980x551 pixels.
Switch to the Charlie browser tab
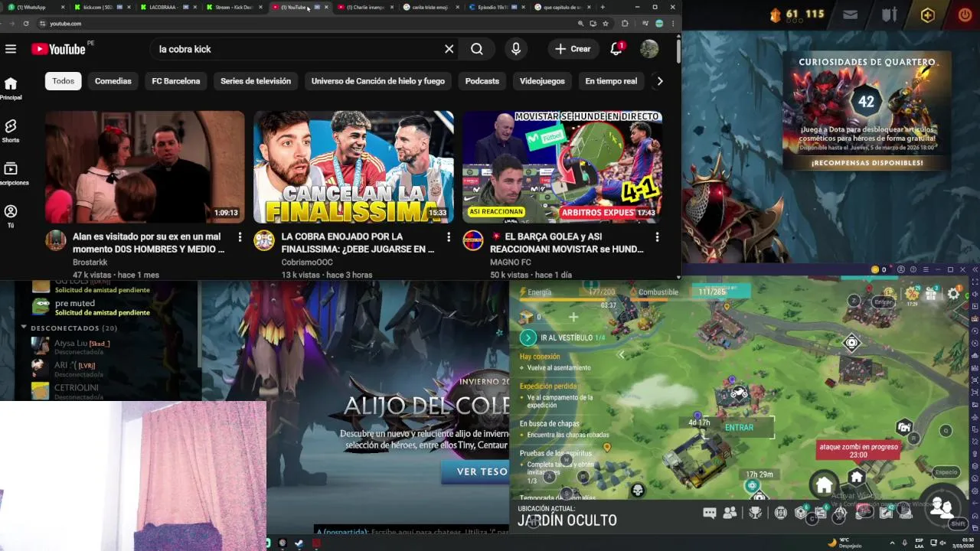[365, 7]
